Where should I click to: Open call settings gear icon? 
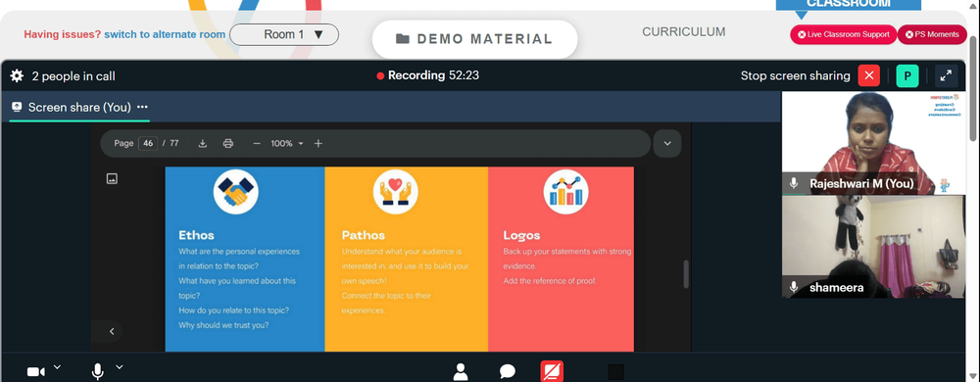coord(17,76)
